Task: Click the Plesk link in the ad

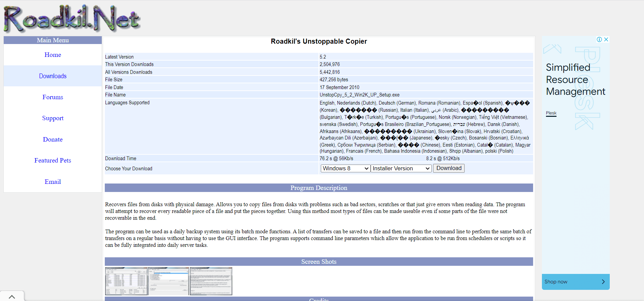Action: click(x=551, y=113)
